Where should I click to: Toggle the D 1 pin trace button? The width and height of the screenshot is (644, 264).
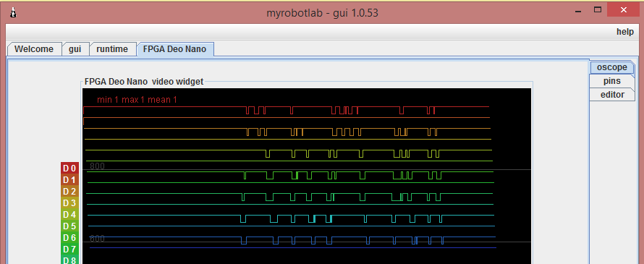[x=69, y=180]
